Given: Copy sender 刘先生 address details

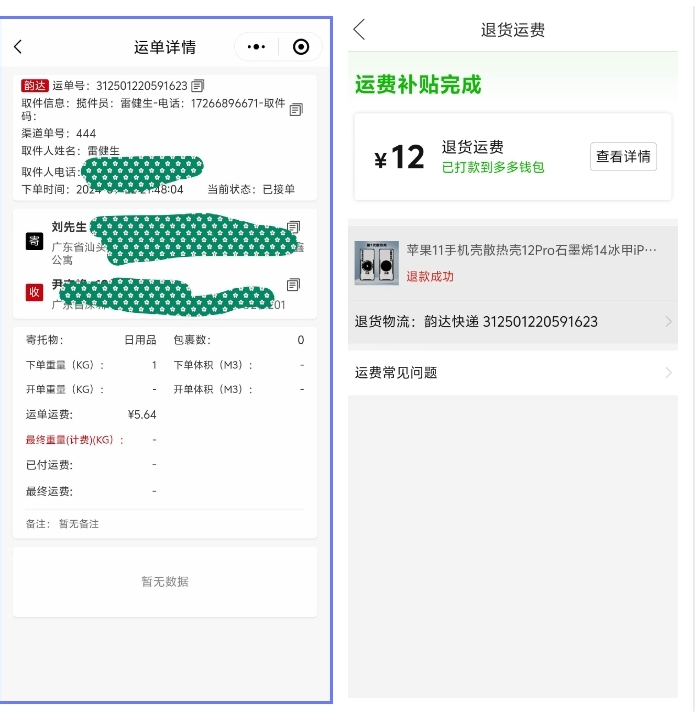Looking at the screenshot, I should coord(293,227).
